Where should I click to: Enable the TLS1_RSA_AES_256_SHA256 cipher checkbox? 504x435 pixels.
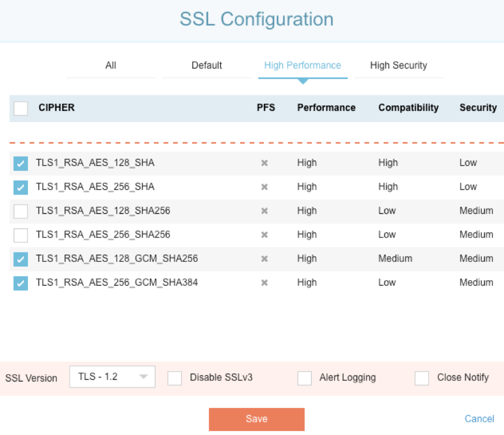tap(21, 235)
